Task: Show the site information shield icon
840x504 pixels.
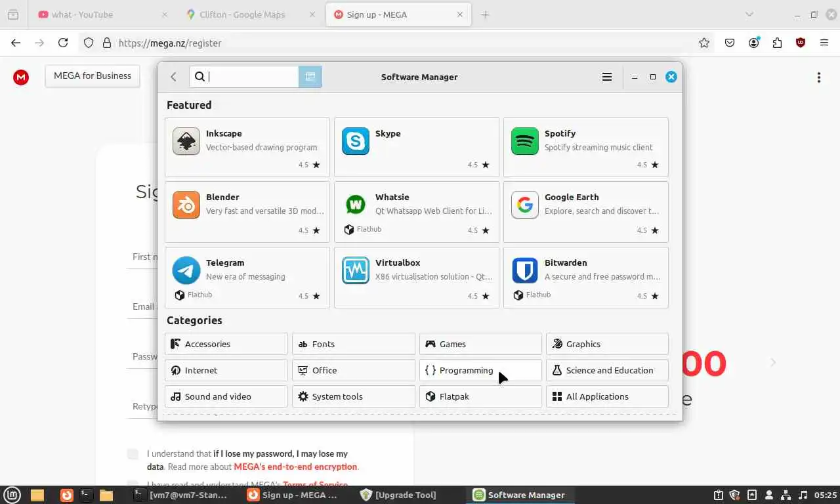Action: tap(89, 43)
